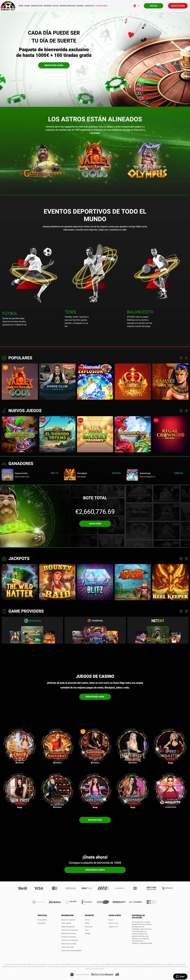Next arrow in the Populares carousel

[186, 358]
